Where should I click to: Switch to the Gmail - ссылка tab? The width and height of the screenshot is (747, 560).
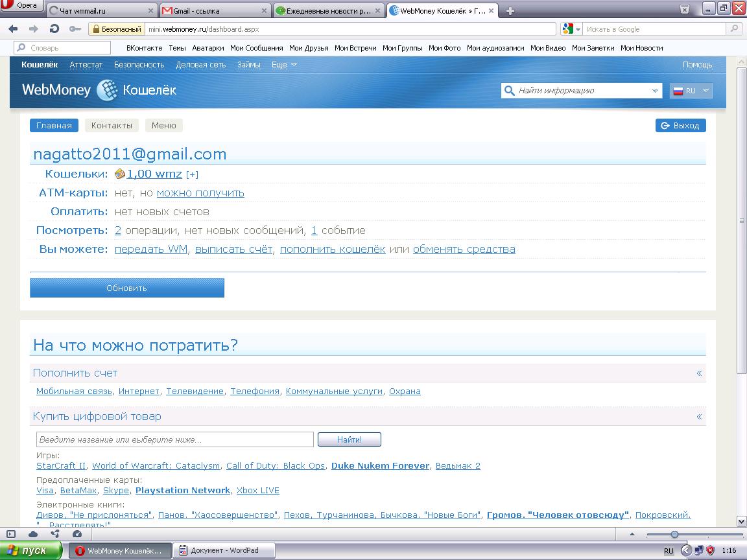tap(215, 10)
